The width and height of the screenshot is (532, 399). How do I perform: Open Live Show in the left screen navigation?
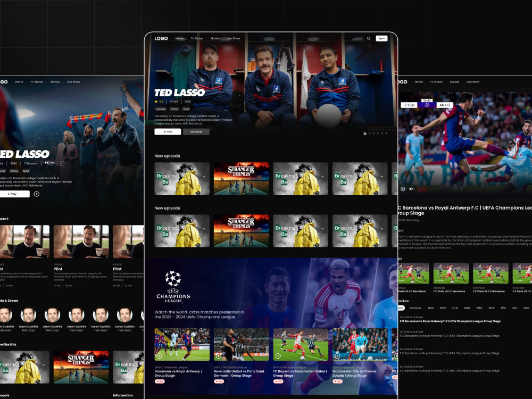coord(73,82)
